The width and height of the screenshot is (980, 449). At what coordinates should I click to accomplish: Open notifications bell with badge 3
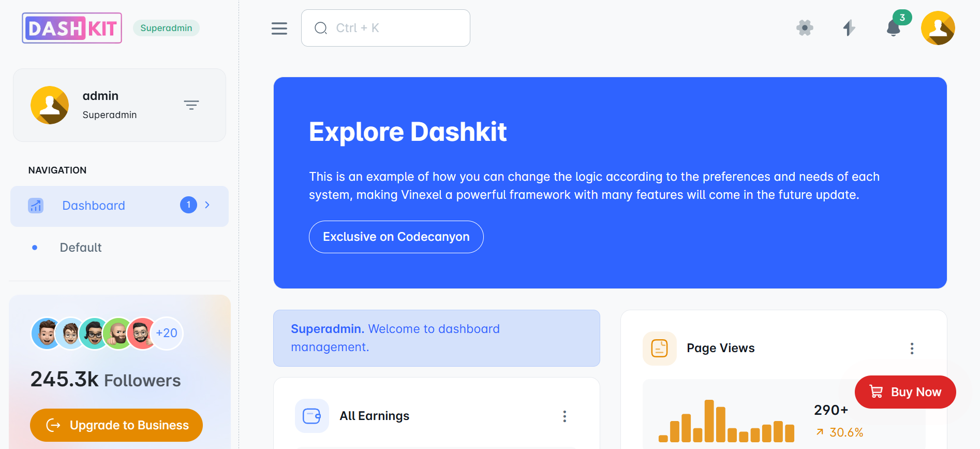click(x=894, y=28)
